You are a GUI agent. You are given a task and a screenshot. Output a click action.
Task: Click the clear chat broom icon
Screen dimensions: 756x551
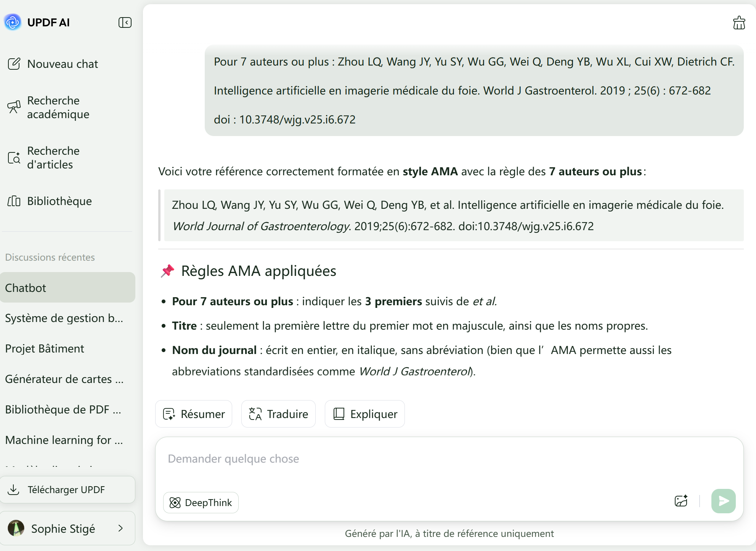(739, 23)
